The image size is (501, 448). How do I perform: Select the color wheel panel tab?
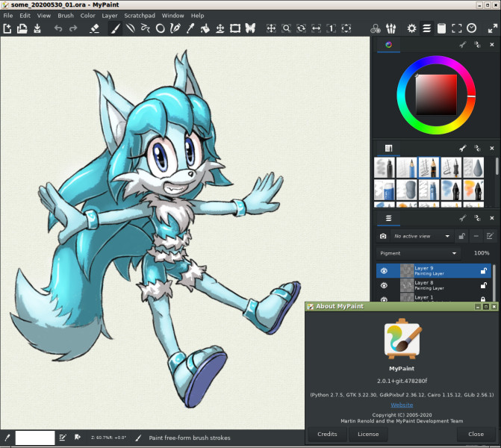388,45
